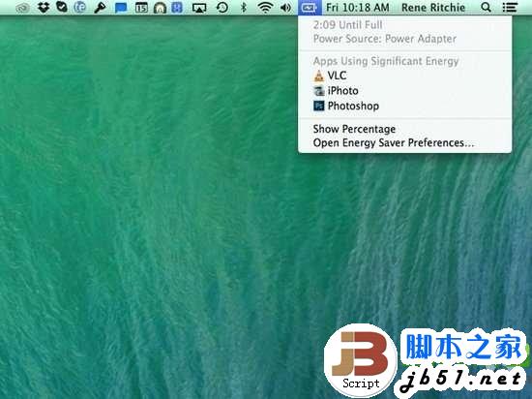Image resolution: width=532 pixels, height=399 pixels.
Task: Click the iPhoto app icon in menu
Action: point(318,91)
